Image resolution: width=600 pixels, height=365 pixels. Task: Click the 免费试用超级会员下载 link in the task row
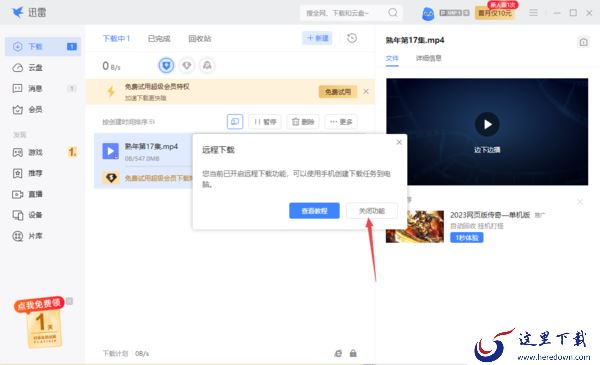158,178
